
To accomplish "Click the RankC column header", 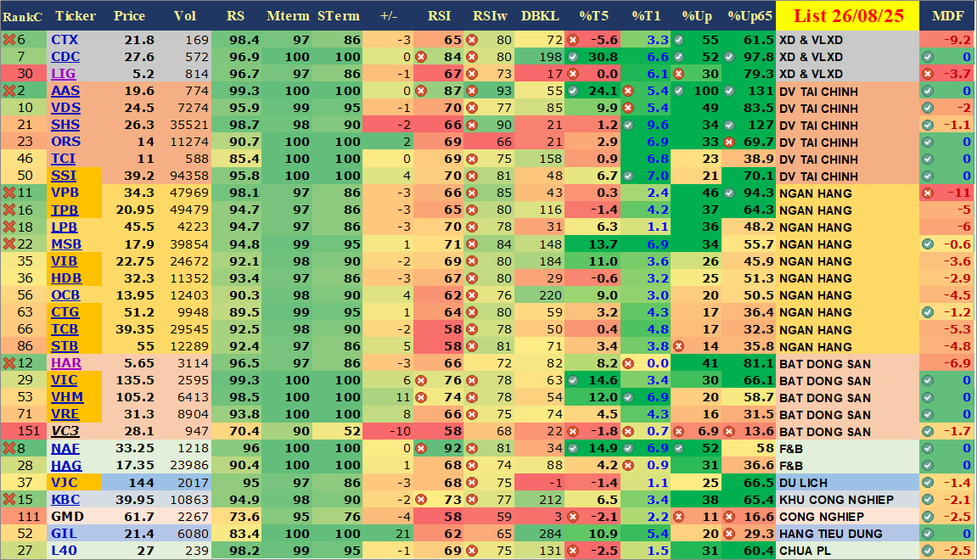I will pos(22,16).
